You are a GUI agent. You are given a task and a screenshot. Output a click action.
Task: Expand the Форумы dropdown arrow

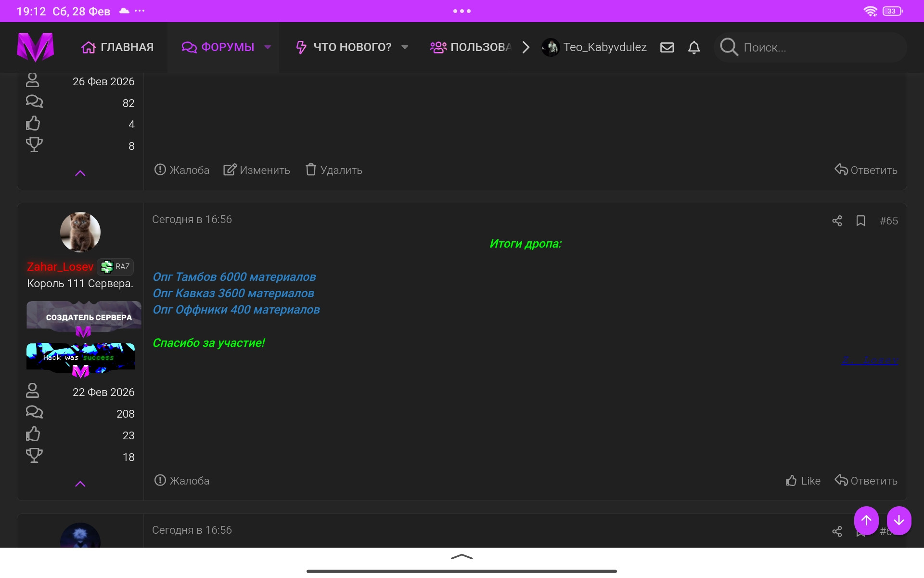click(268, 47)
